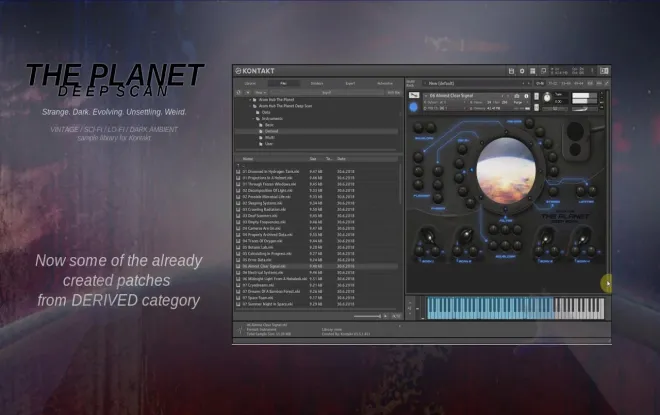Click the rack resize icon beside the page buttons
This screenshot has width=660, height=415.
coord(607,83)
